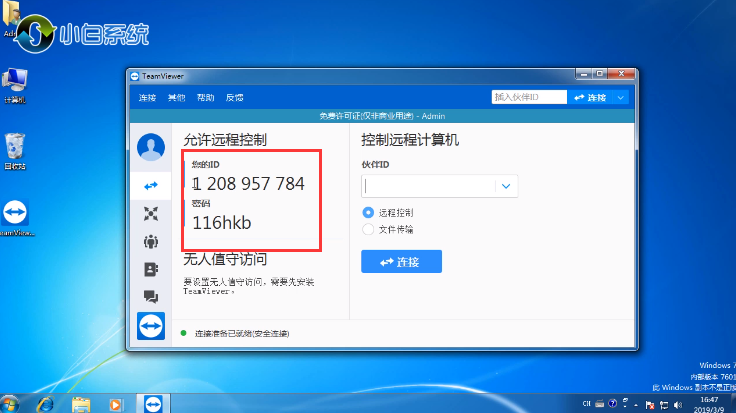736x413 pixels.
Task: Click the connection ready status text
Action: coord(242,333)
